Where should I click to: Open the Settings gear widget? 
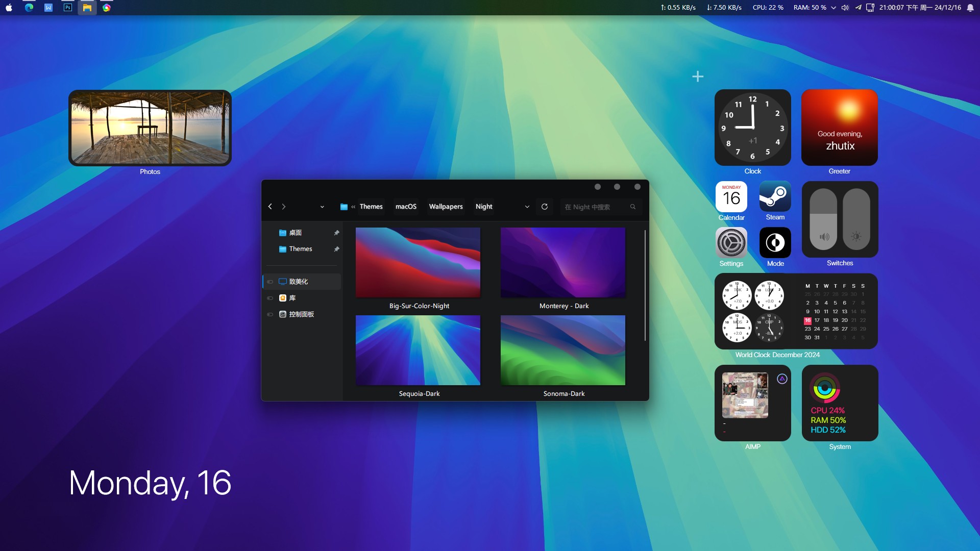pyautogui.click(x=731, y=243)
